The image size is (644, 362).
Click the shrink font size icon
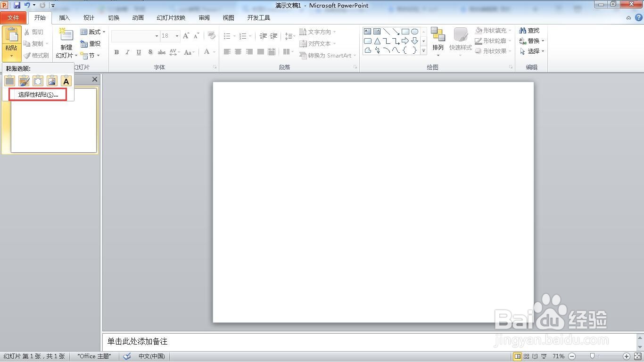click(x=196, y=36)
